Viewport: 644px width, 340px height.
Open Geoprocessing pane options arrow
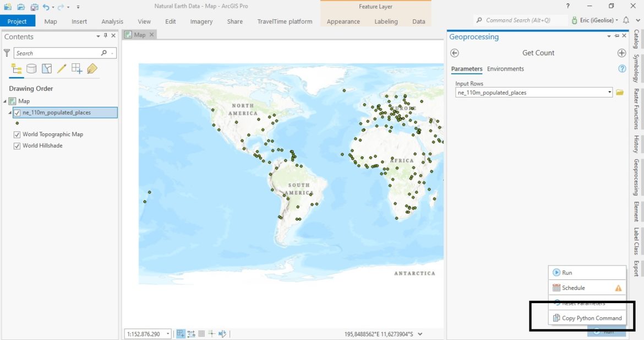pyautogui.click(x=609, y=36)
